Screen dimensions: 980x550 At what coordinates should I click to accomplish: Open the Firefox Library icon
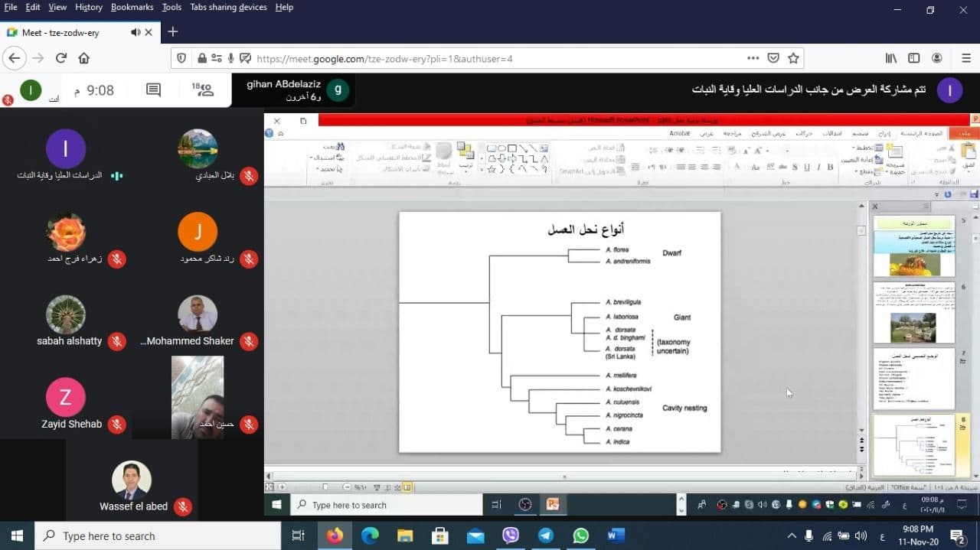(891, 58)
